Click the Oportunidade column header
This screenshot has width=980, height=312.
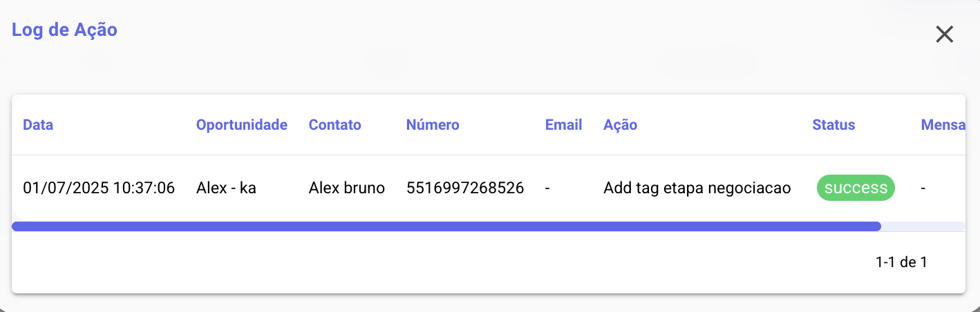coord(241,125)
